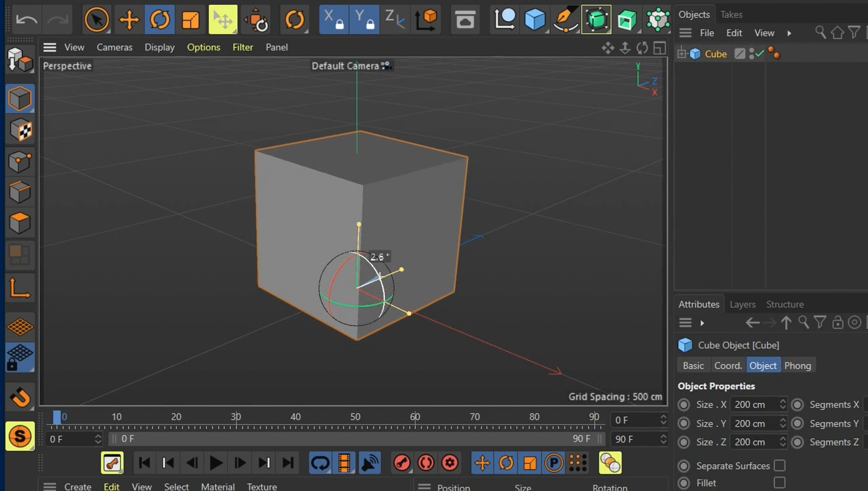Open the Spline Pen tool

point(565,20)
